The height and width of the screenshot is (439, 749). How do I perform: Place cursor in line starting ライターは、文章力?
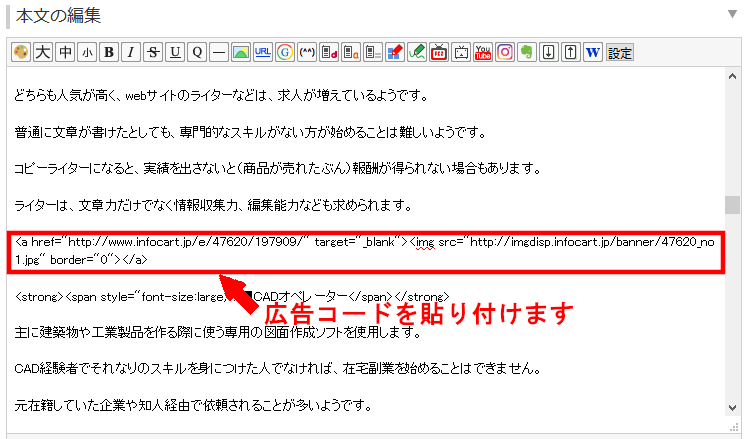tap(213, 205)
